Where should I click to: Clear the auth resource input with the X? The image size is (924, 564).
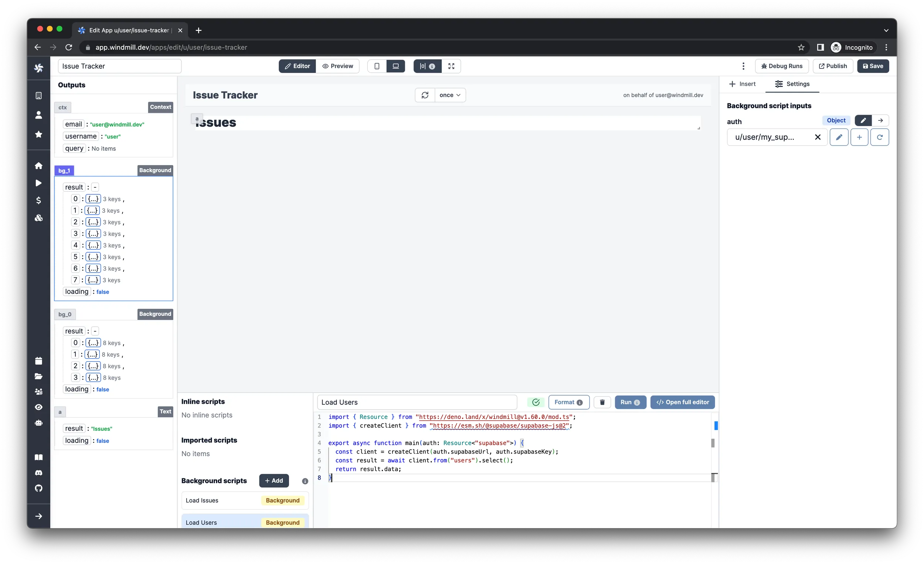tap(818, 137)
